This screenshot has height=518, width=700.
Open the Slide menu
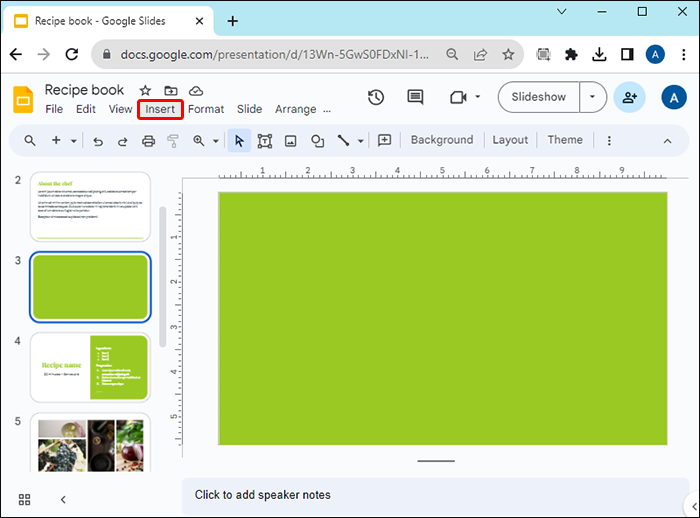(250, 109)
